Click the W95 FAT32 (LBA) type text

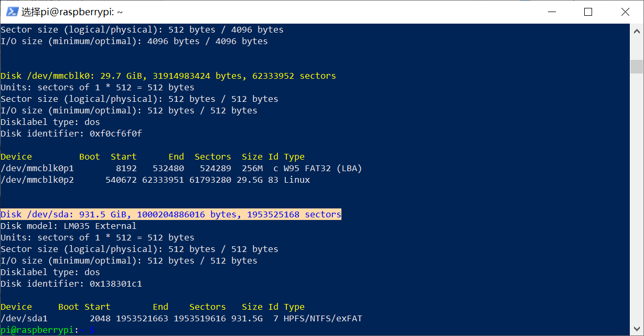[323, 168]
